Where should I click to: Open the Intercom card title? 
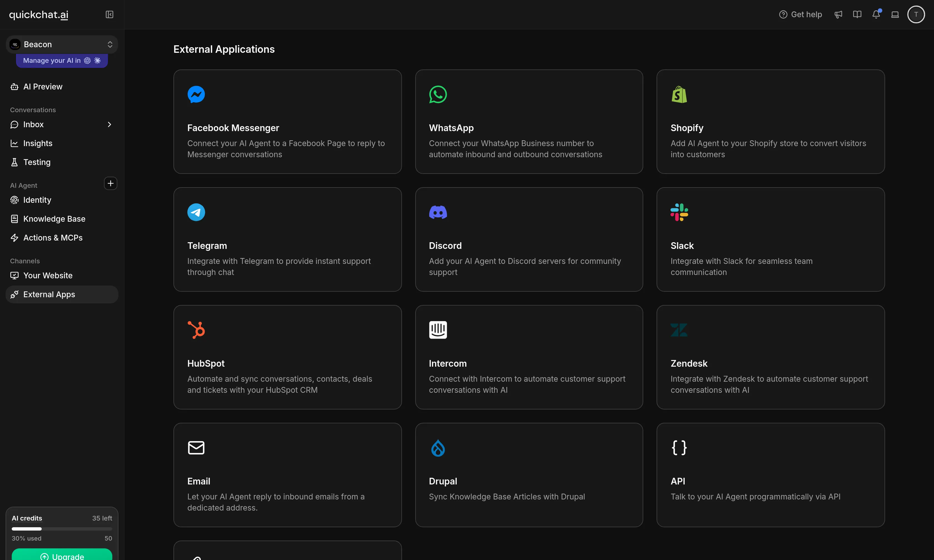pos(447,363)
